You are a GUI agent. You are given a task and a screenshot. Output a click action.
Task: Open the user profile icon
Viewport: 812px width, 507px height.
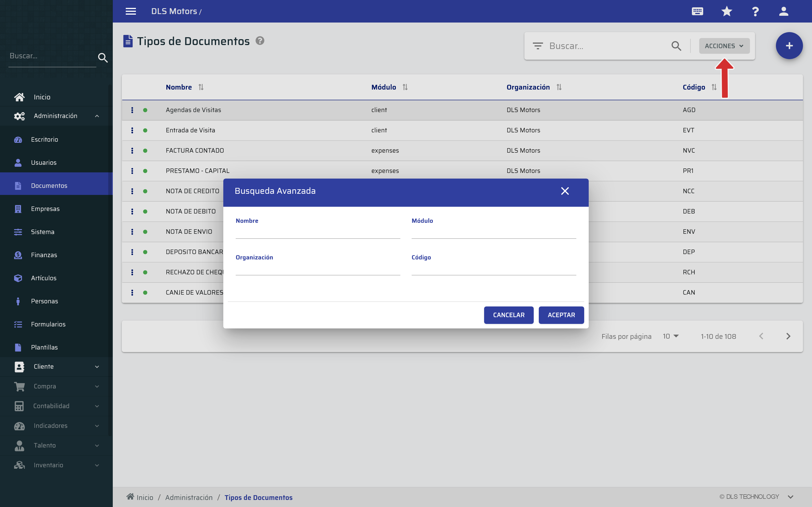[784, 11]
